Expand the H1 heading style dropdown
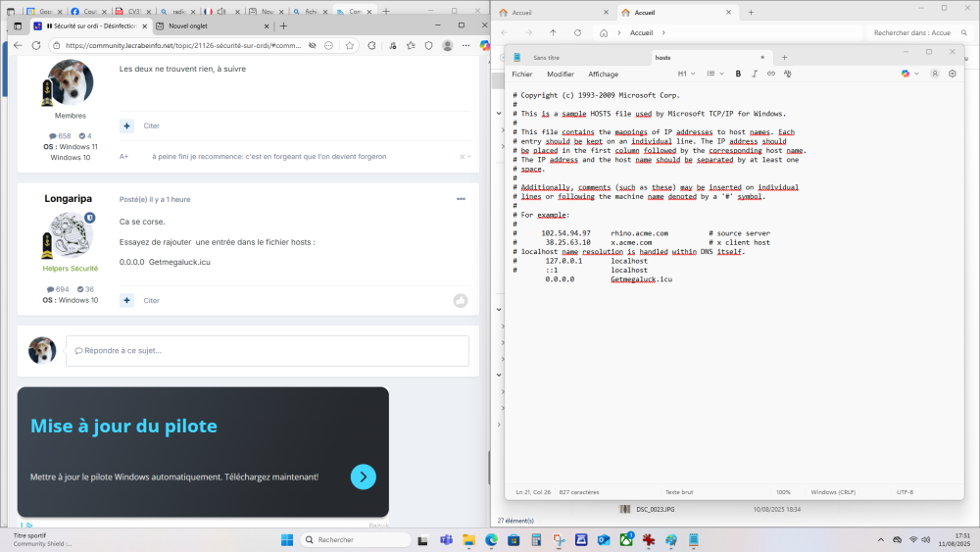 tap(686, 74)
